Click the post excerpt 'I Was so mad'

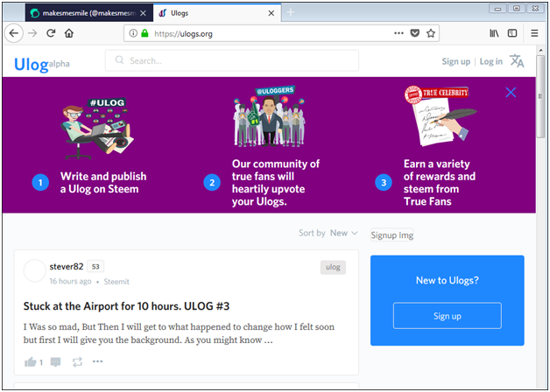(179, 333)
